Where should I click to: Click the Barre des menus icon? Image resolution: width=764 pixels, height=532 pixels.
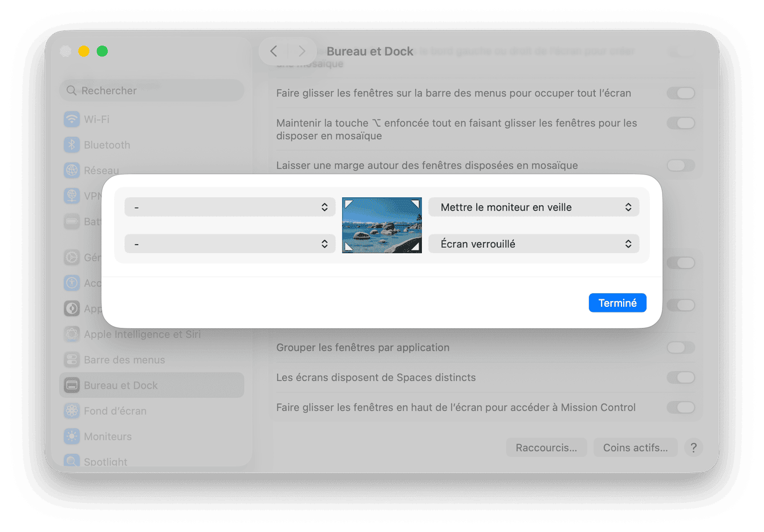[x=72, y=360]
